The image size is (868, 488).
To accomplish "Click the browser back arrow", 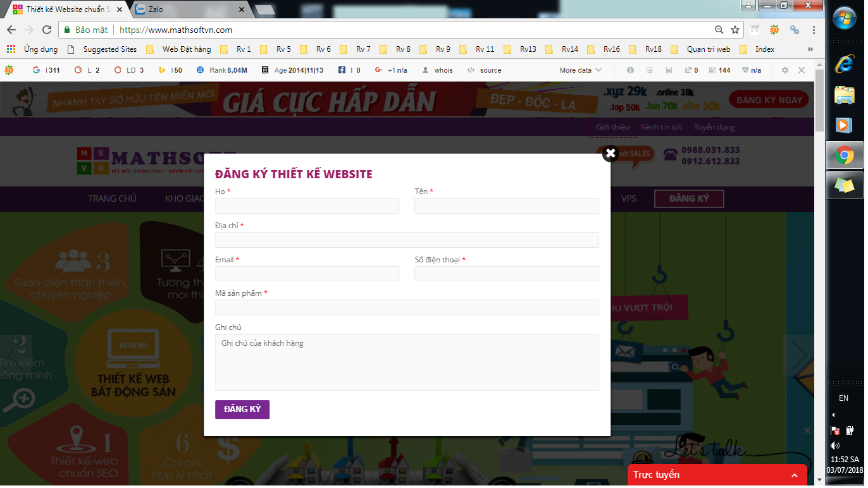I will (11, 30).
